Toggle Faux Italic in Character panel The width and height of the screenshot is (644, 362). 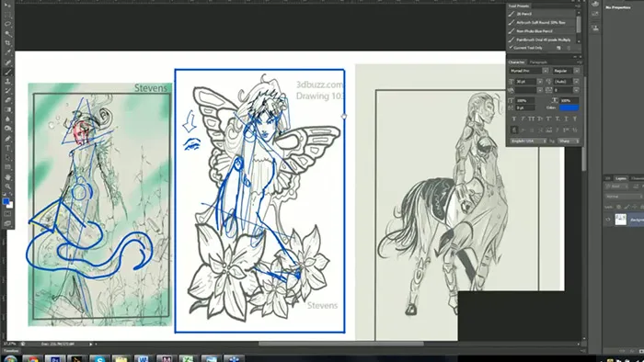[x=523, y=119]
